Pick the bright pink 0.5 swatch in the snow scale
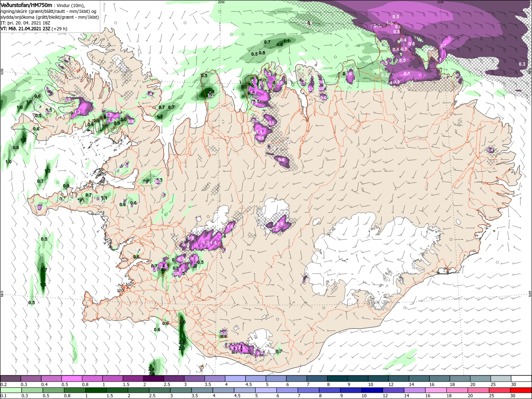532x399 pixels. tap(71, 379)
